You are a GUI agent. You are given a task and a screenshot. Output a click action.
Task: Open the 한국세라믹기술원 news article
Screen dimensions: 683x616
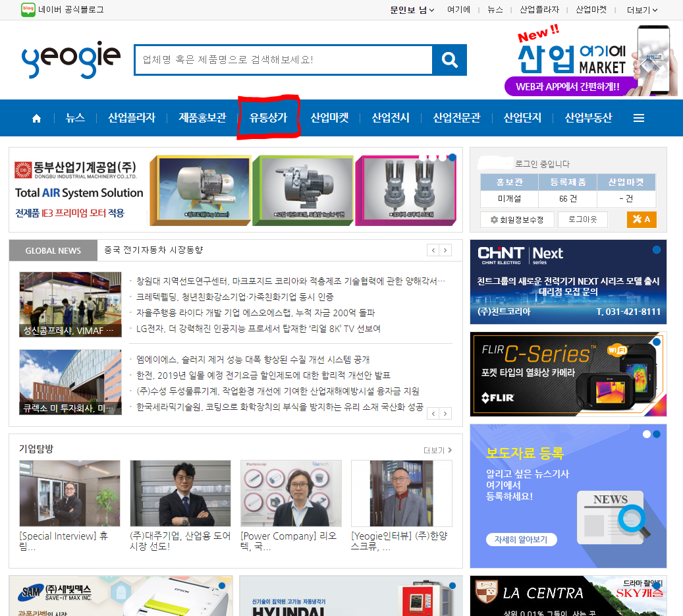tap(280, 407)
